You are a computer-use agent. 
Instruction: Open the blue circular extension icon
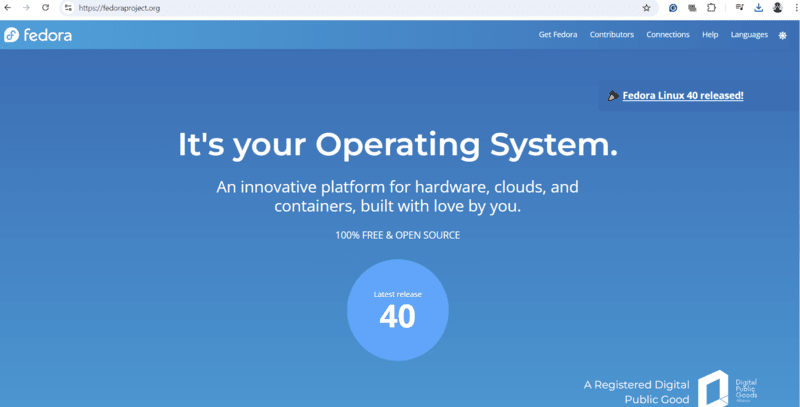(673, 8)
